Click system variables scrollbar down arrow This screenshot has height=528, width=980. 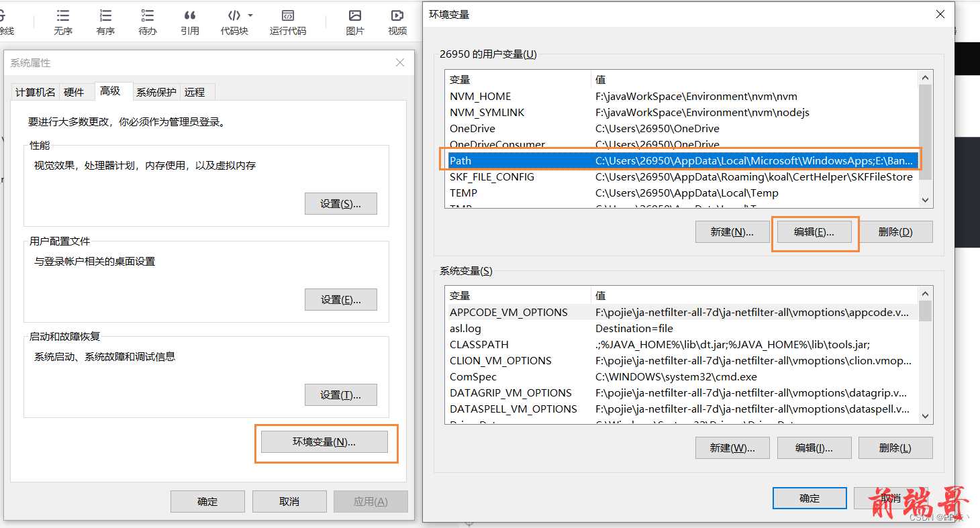(925, 416)
